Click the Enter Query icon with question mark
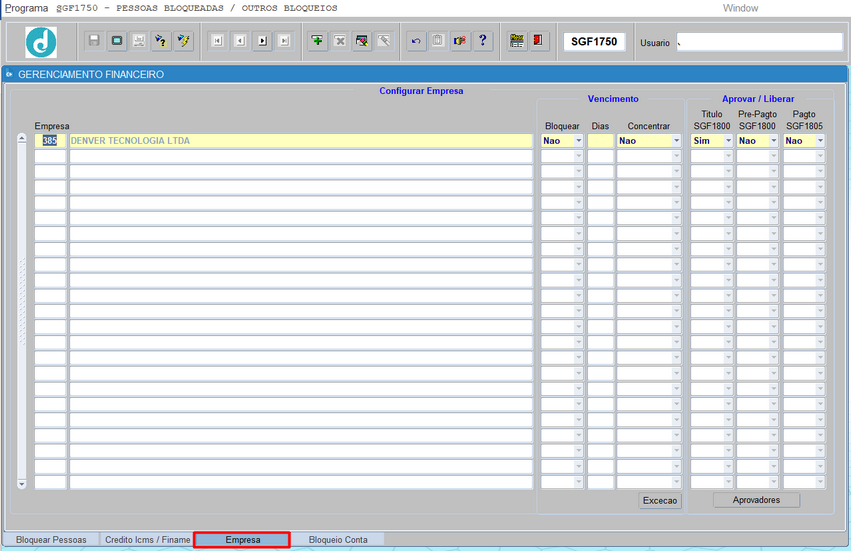Image resolution: width=851 pixels, height=551 pixels. click(161, 41)
